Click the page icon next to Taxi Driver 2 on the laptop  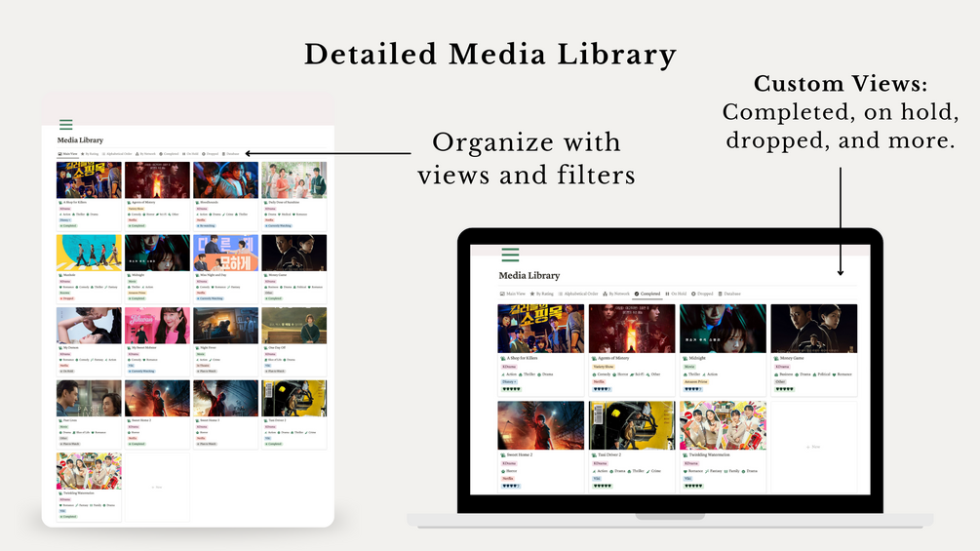click(x=595, y=454)
